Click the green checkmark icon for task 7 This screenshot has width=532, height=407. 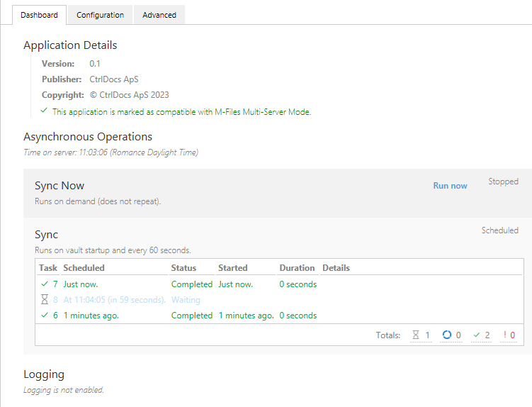(x=44, y=284)
